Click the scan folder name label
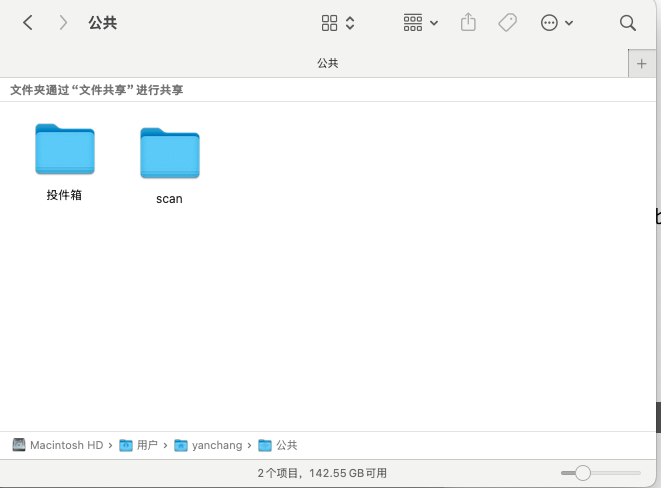 pos(170,199)
